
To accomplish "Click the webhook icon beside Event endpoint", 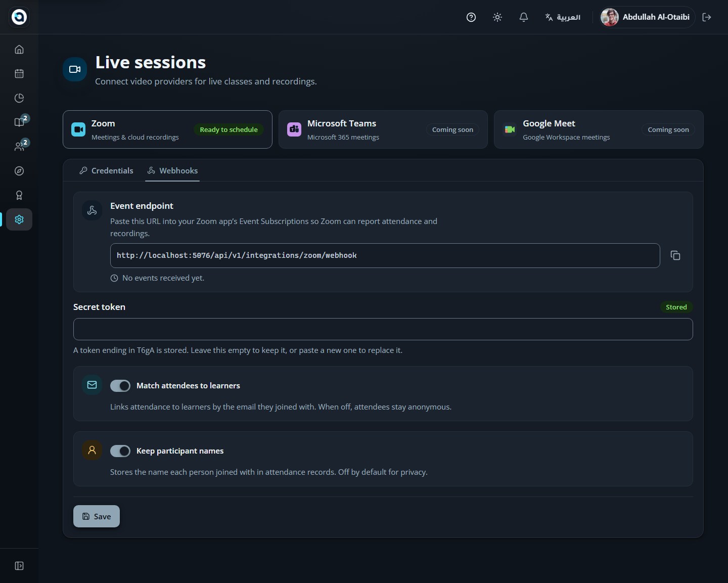I will coord(92,210).
